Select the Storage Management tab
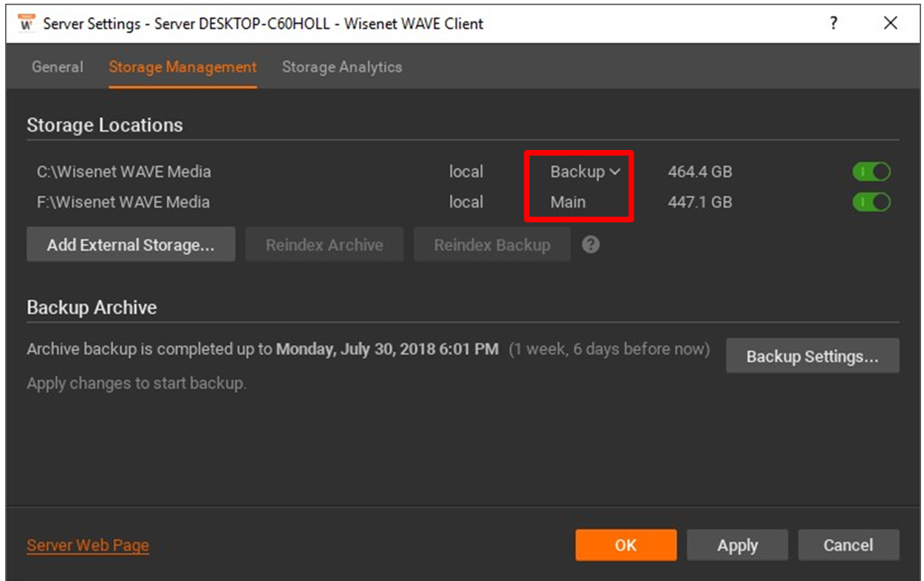The image size is (924, 581). tap(182, 67)
